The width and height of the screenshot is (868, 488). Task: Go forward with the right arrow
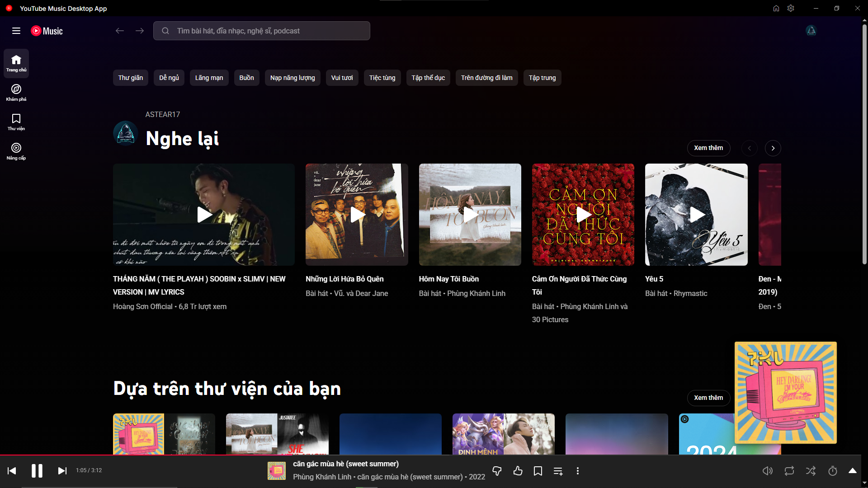point(140,31)
